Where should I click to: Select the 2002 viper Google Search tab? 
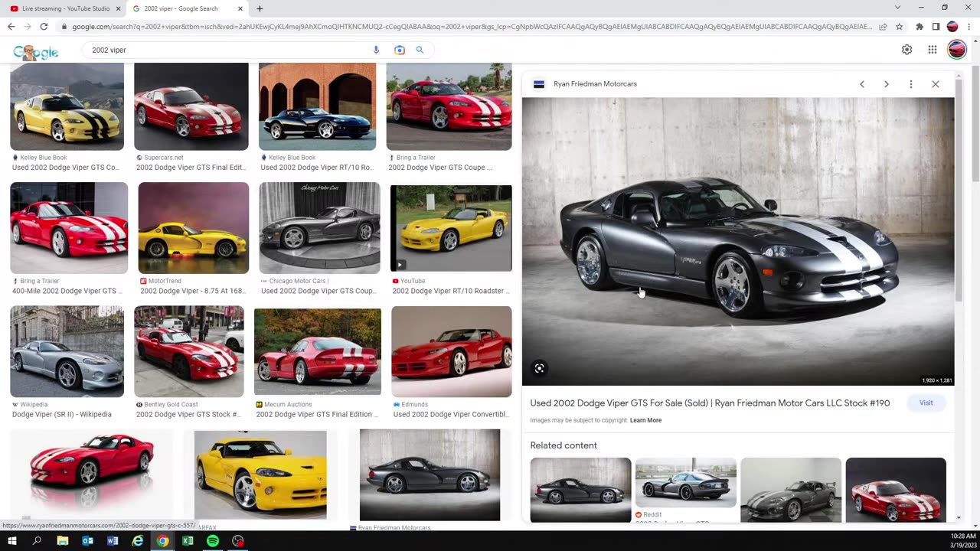(x=188, y=8)
